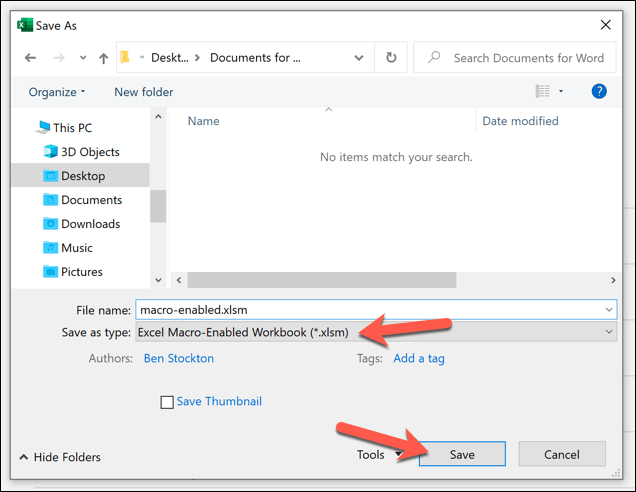Click the Back navigation arrow
Image resolution: width=636 pixels, height=492 pixels.
click(30, 58)
